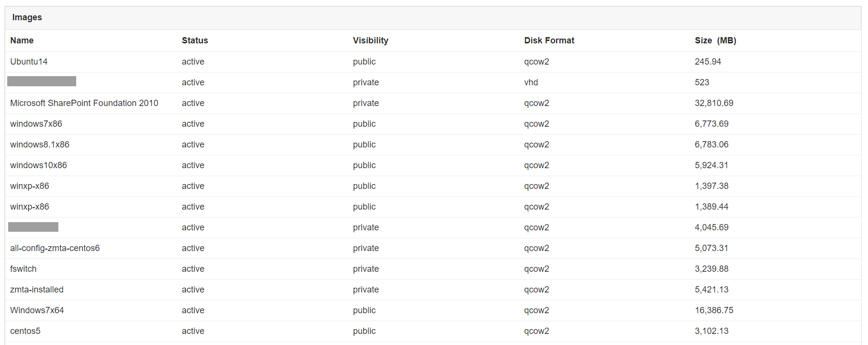
Task: Click the size value 1,389.44
Action: (x=711, y=207)
